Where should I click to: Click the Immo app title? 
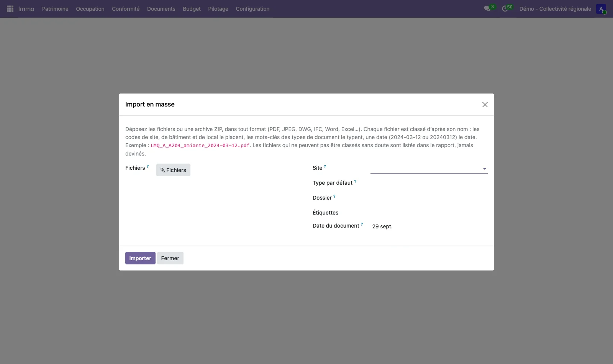pos(26,9)
